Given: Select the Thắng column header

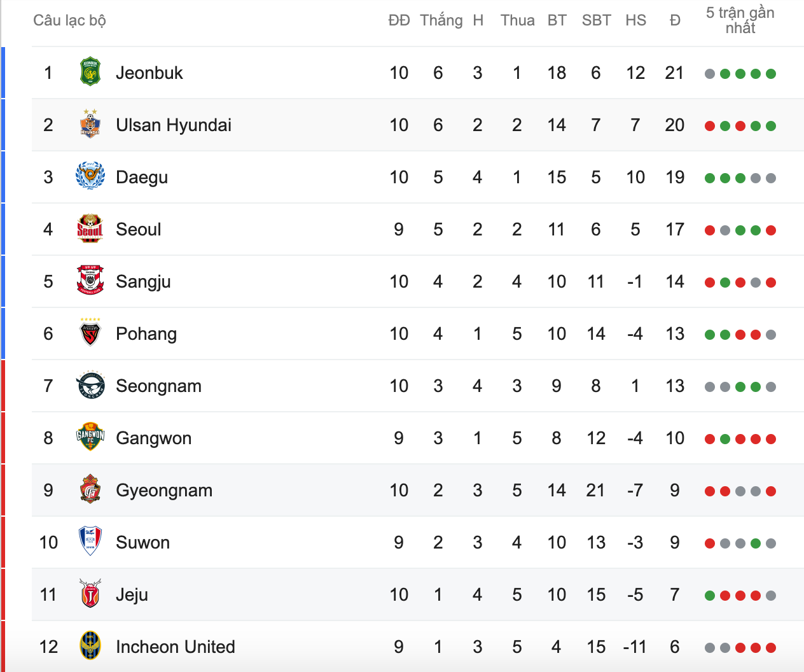Looking at the screenshot, I should tap(441, 20).
